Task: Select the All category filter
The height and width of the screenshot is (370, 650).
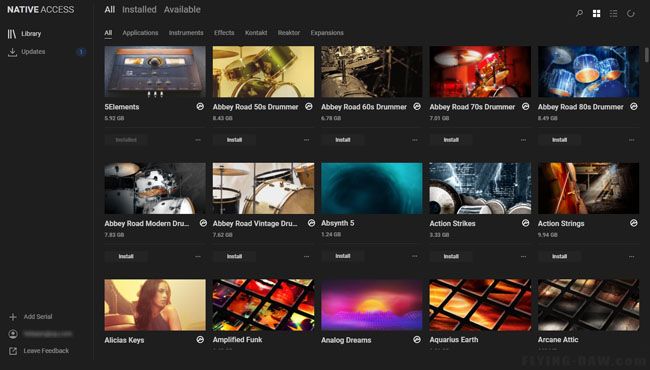Action: (x=108, y=33)
